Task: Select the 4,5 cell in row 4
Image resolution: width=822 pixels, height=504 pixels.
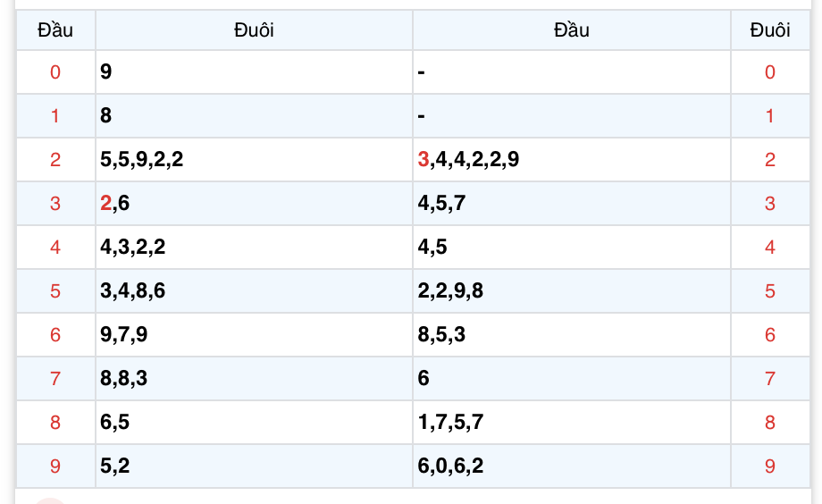Action: [572, 247]
